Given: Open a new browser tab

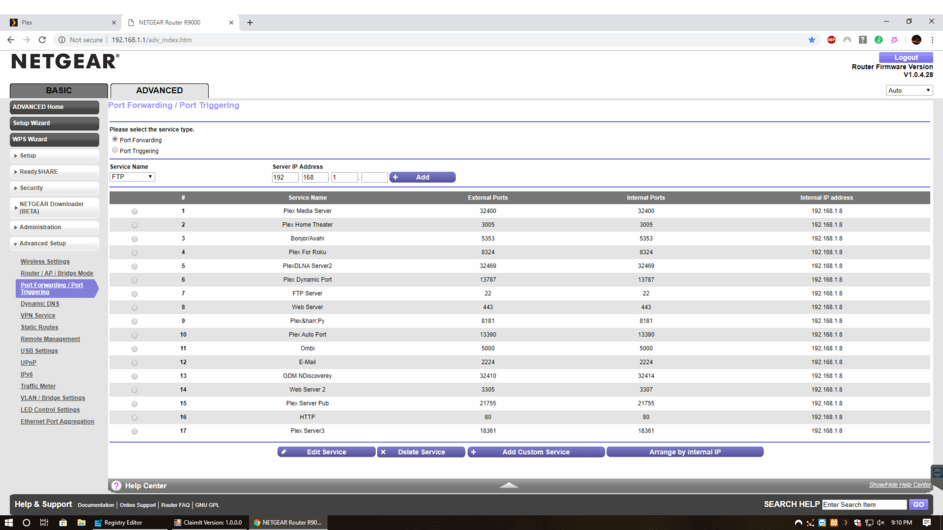Looking at the screenshot, I should [x=250, y=22].
